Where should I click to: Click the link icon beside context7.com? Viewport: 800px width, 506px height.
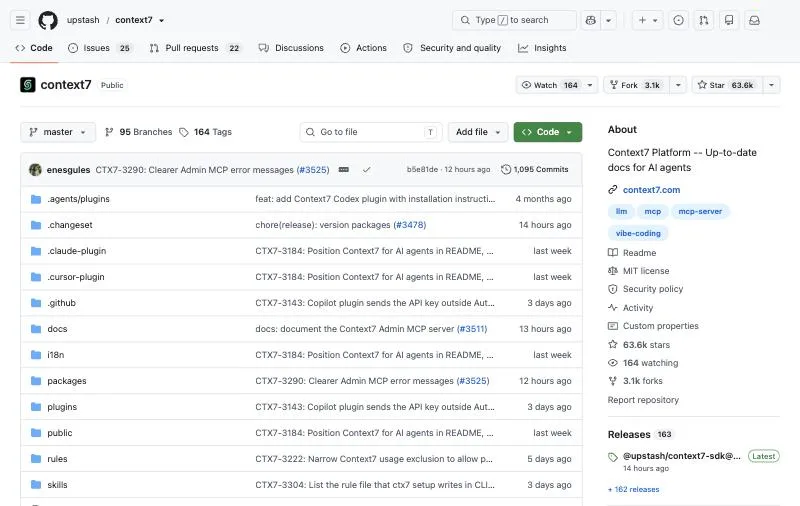pyautogui.click(x=613, y=190)
